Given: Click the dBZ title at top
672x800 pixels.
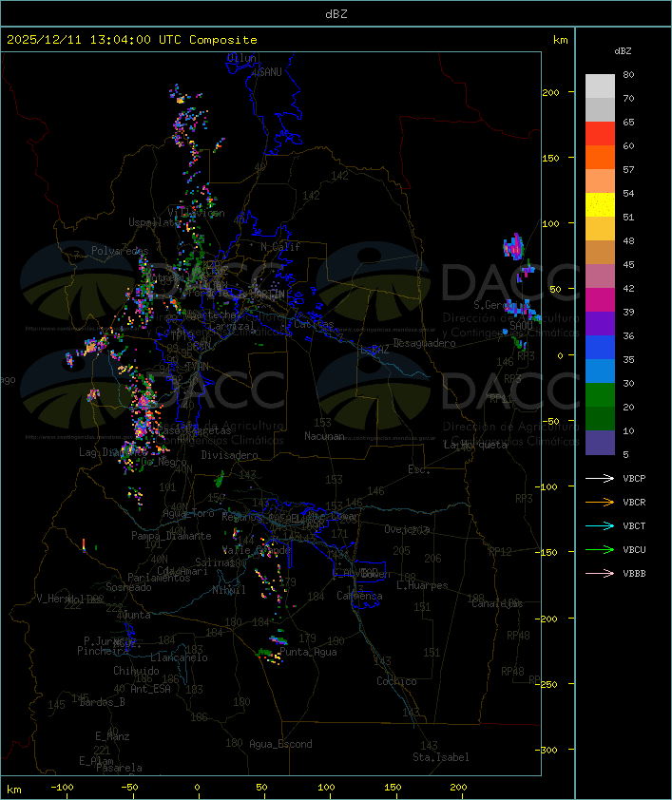Looking at the screenshot, I should (336, 14).
